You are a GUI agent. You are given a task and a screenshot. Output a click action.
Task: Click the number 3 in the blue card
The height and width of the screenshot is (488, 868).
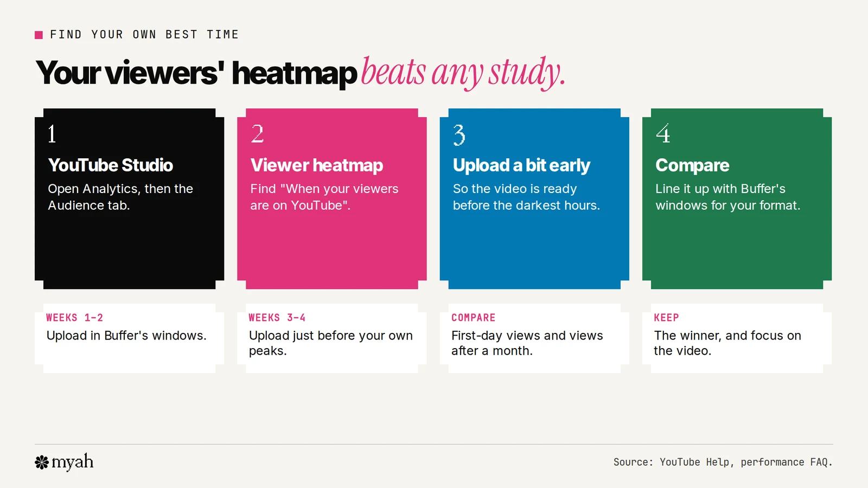[x=459, y=134]
